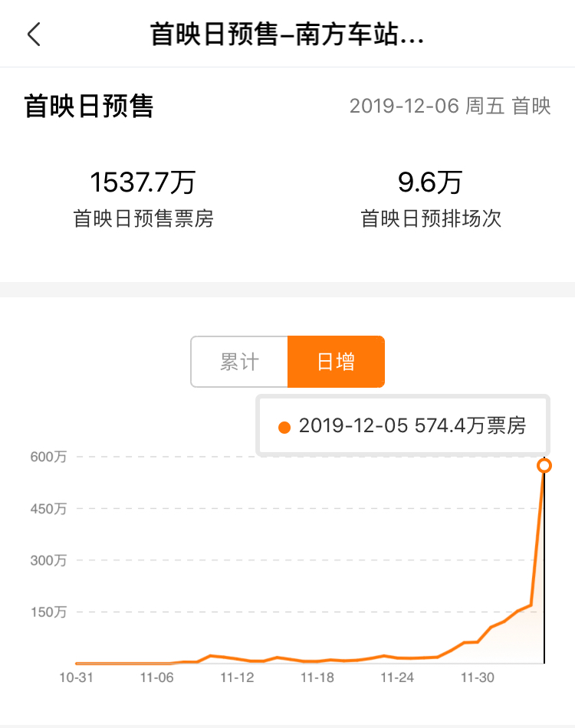
Task: Click the 150万 y-axis label
Action: coord(48,612)
